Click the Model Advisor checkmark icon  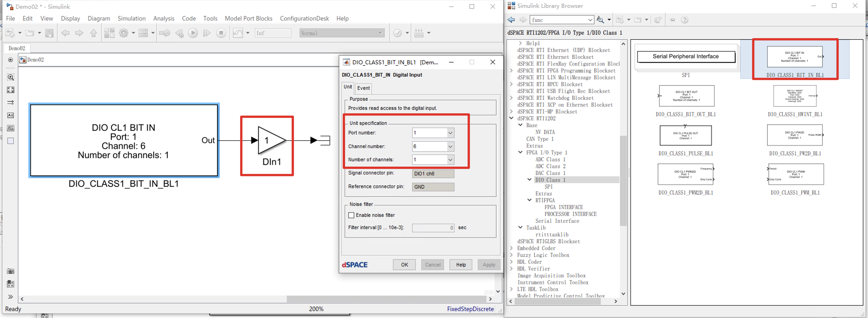pos(398,33)
